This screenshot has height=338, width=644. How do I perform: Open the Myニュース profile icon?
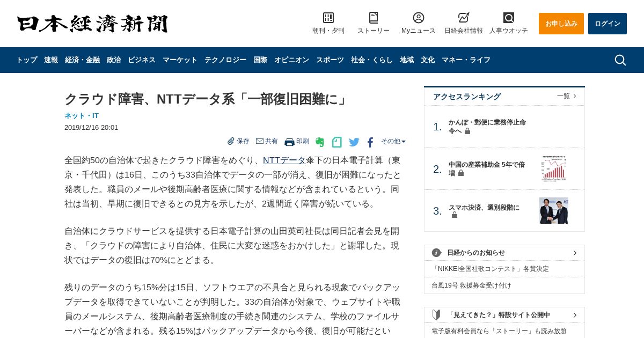click(419, 18)
